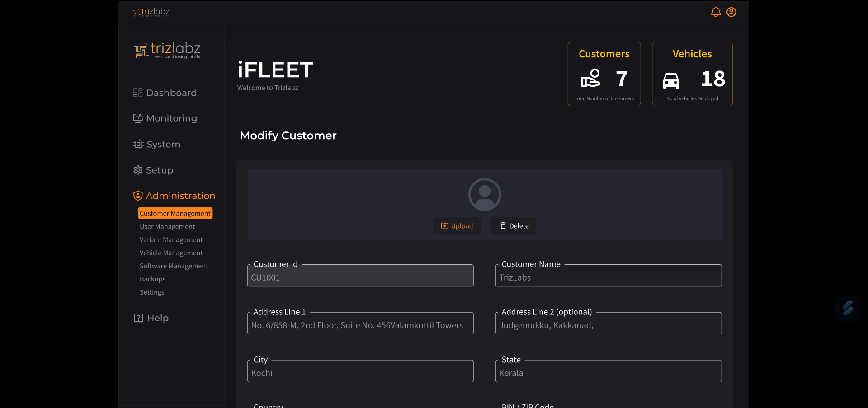
Task: Focus the City text field
Action: (x=360, y=373)
